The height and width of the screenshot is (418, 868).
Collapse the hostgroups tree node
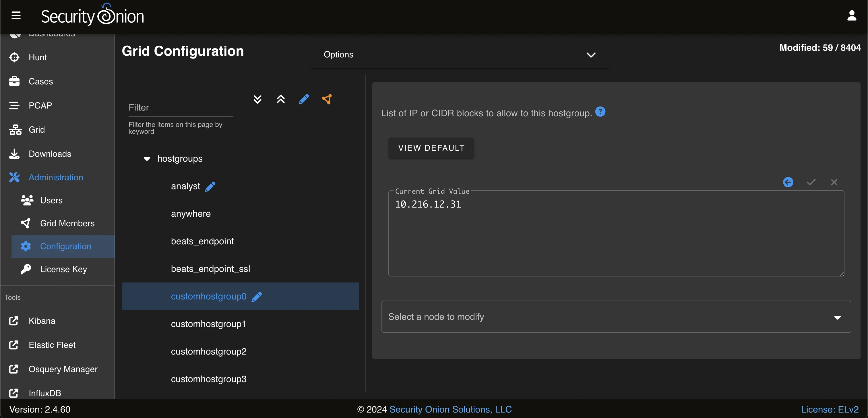[147, 159]
